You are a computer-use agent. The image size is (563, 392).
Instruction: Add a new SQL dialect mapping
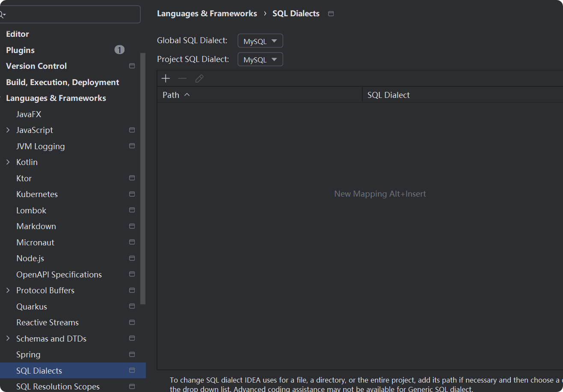tap(166, 78)
